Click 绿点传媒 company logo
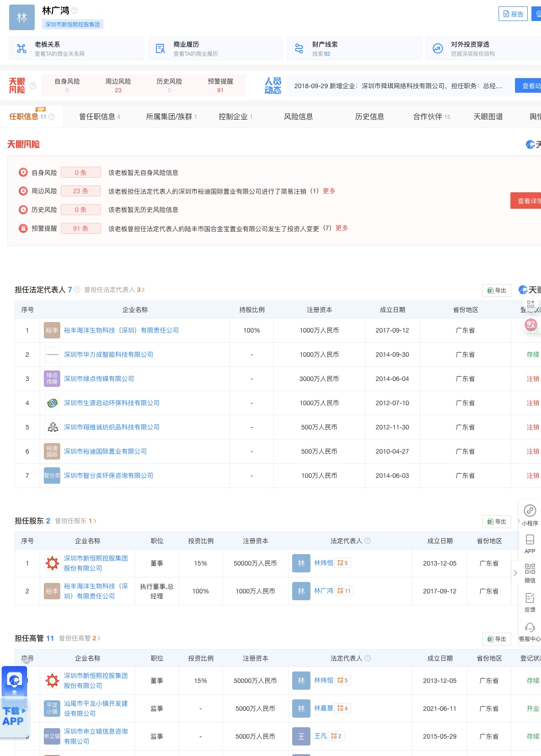 (52, 379)
